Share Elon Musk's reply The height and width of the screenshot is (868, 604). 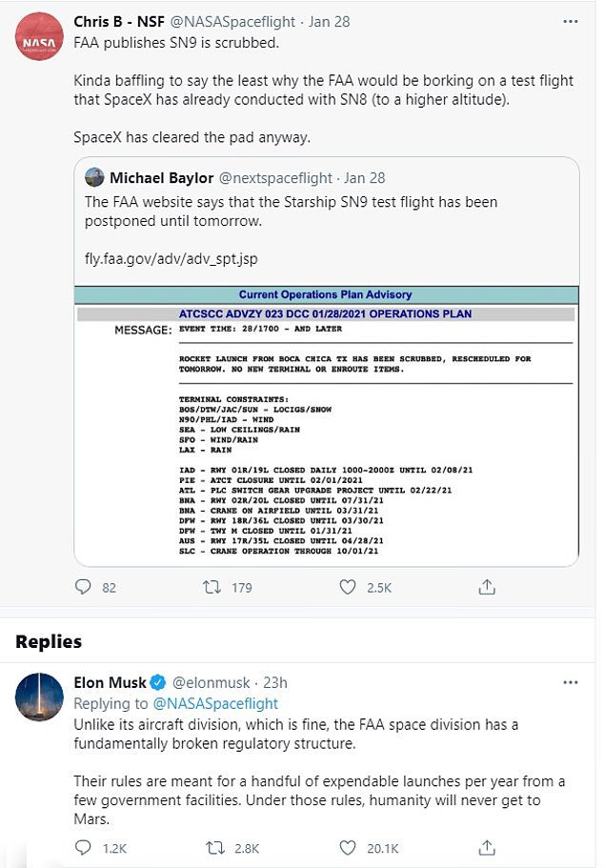click(x=487, y=847)
